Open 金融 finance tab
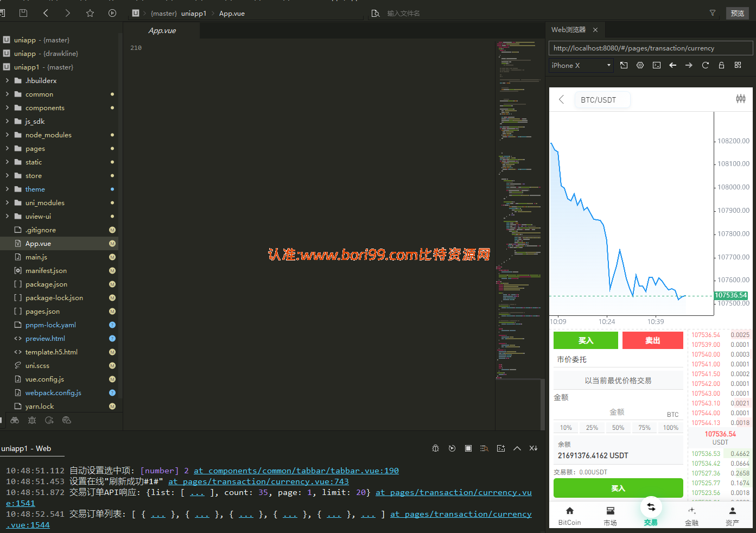Image resolution: width=756 pixels, height=533 pixels. click(x=691, y=516)
